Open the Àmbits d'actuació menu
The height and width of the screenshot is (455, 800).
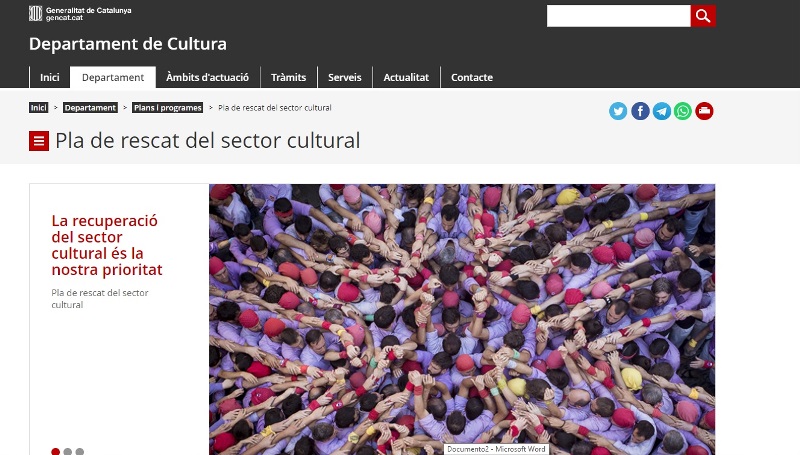(208, 77)
